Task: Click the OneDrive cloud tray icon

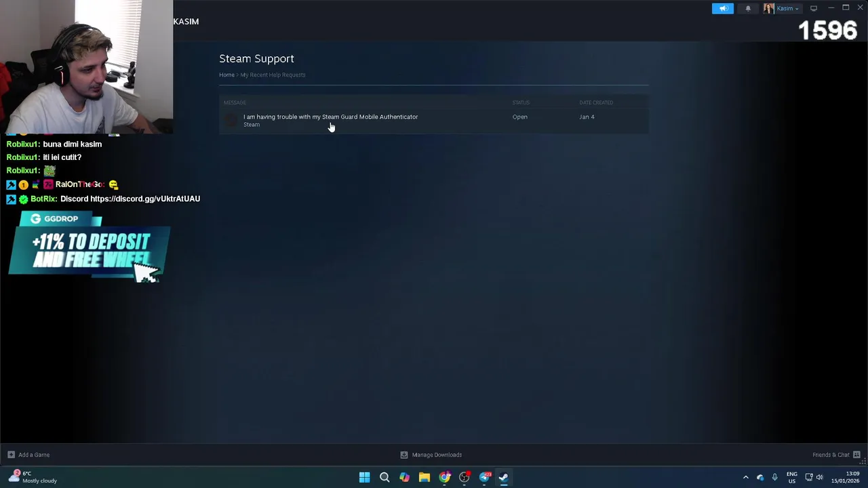Action: [x=760, y=477]
